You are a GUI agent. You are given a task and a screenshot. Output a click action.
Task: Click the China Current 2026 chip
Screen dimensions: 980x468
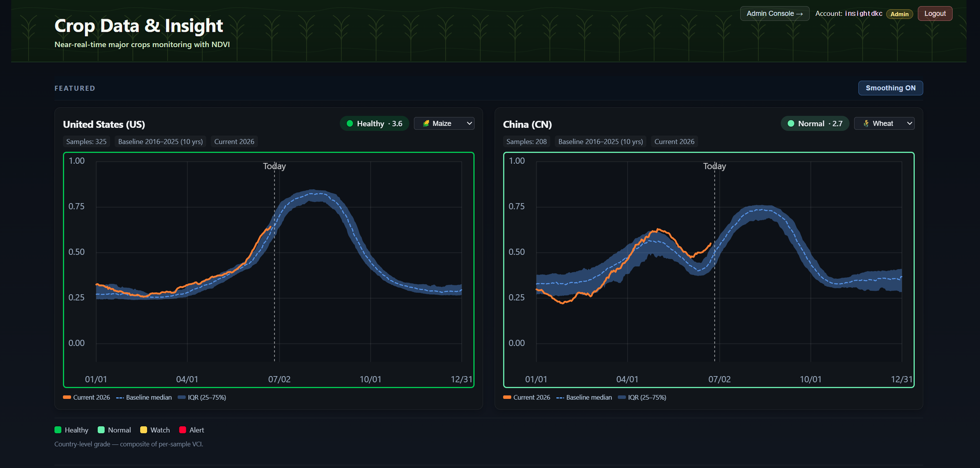click(675, 142)
